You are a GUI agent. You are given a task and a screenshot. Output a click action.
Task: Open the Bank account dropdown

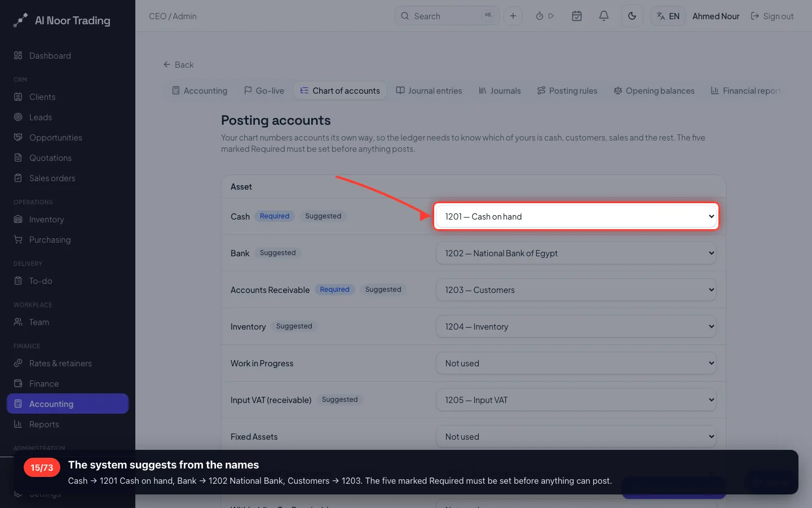pyautogui.click(x=576, y=253)
